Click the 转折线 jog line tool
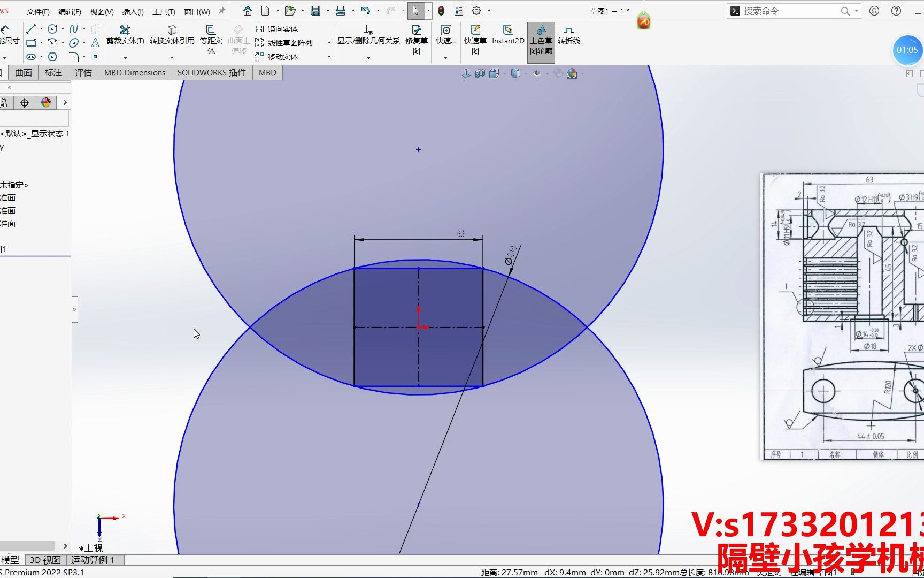 [569, 35]
